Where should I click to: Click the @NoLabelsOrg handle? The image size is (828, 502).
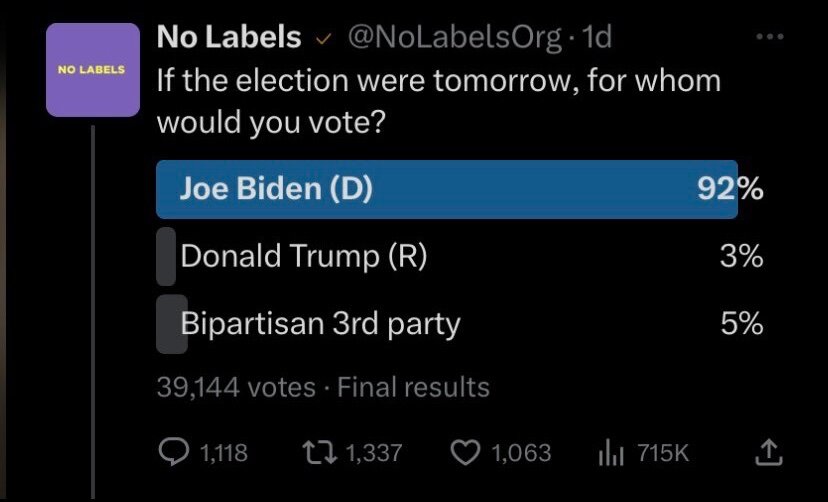point(453,37)
